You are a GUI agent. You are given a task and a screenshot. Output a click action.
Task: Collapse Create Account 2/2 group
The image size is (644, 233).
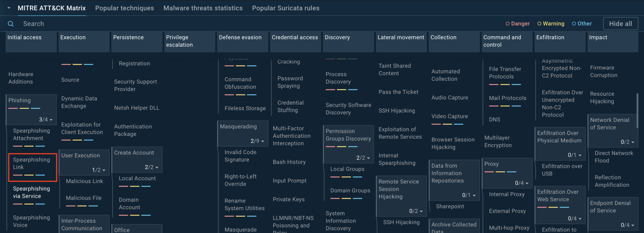157,167
